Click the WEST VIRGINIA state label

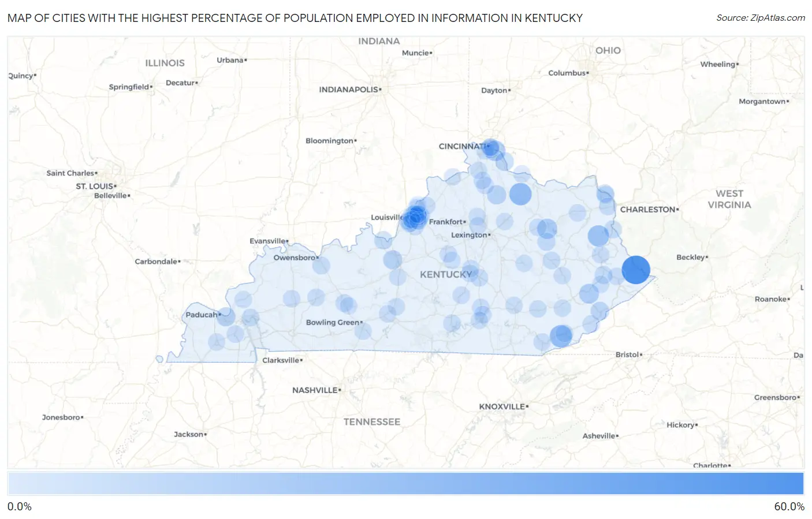tap(729, 199)
